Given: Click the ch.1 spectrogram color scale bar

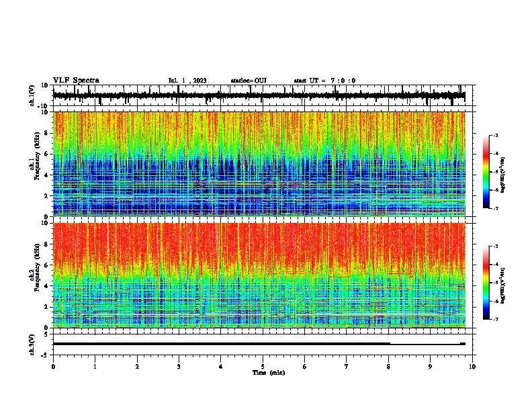Looking at the screenshot, I should (x=486, y=172).
